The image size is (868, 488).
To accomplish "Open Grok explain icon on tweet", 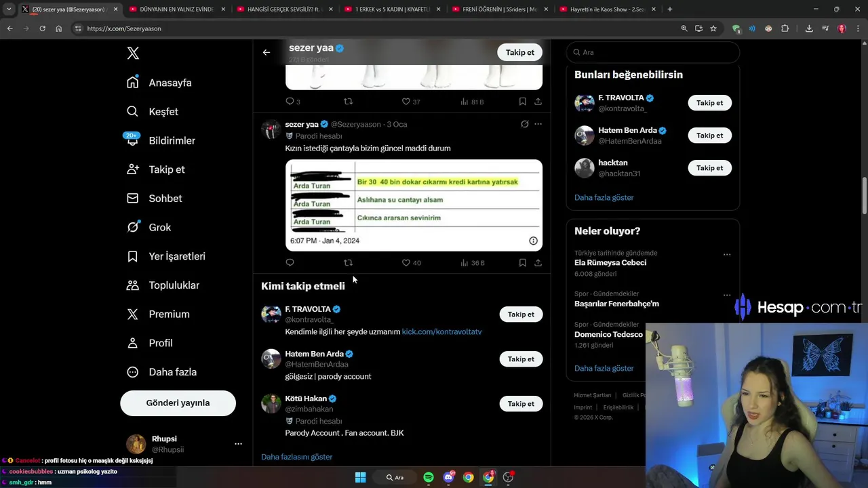I will 524,124.
